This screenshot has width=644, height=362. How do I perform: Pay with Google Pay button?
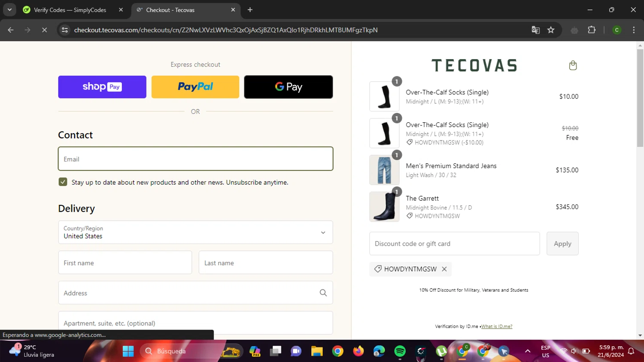coord(289,87)
